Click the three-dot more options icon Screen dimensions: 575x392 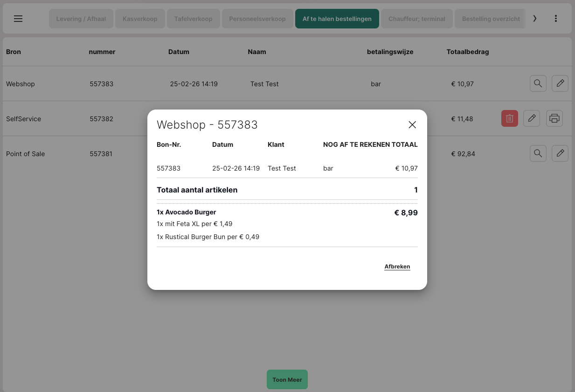pos(555,19)
